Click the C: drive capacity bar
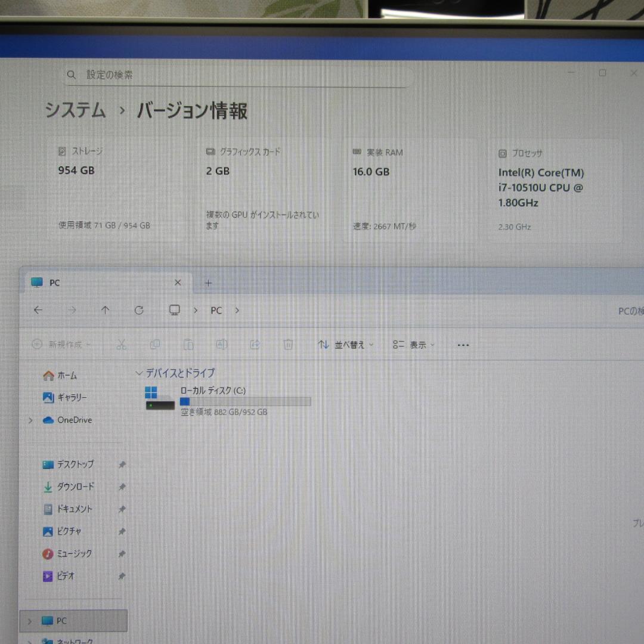644x644 pixels. (245, 401)
